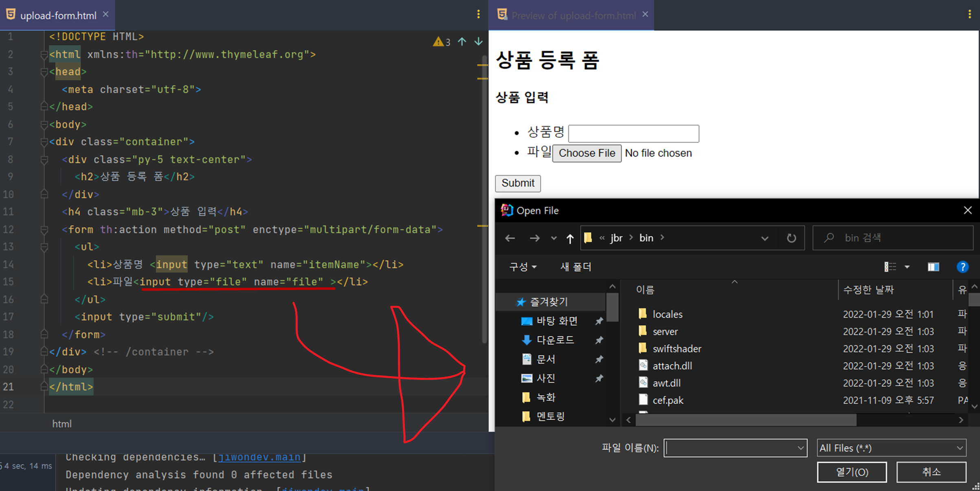Expand the 구성 organize dropdown
This screenshot has width=980, height=491.
[x=523, y=267]
